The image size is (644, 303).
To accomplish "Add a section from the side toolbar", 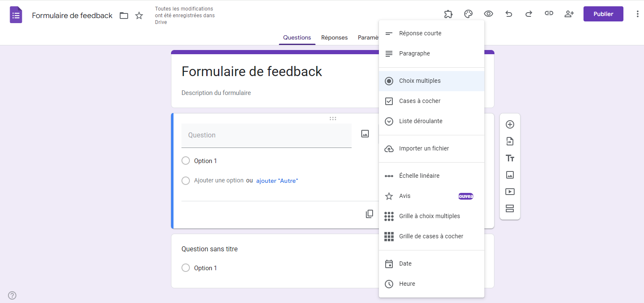I will (x=510, y=208).
